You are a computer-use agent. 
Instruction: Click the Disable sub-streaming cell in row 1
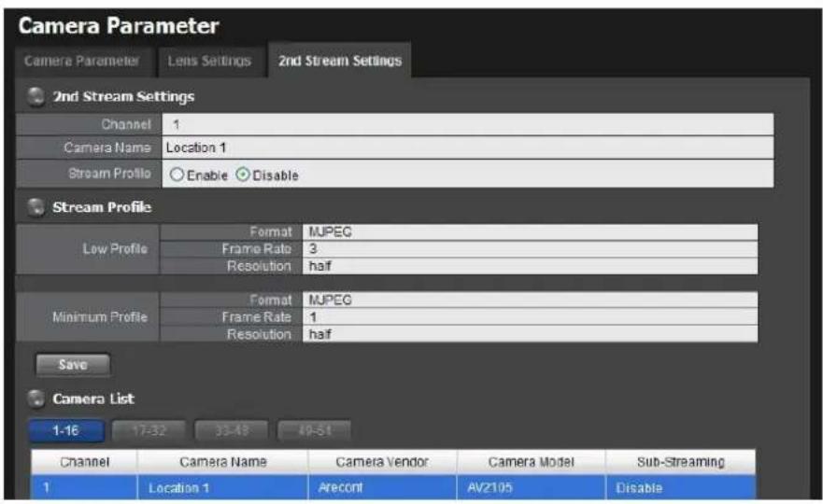(x=681, y=488)
